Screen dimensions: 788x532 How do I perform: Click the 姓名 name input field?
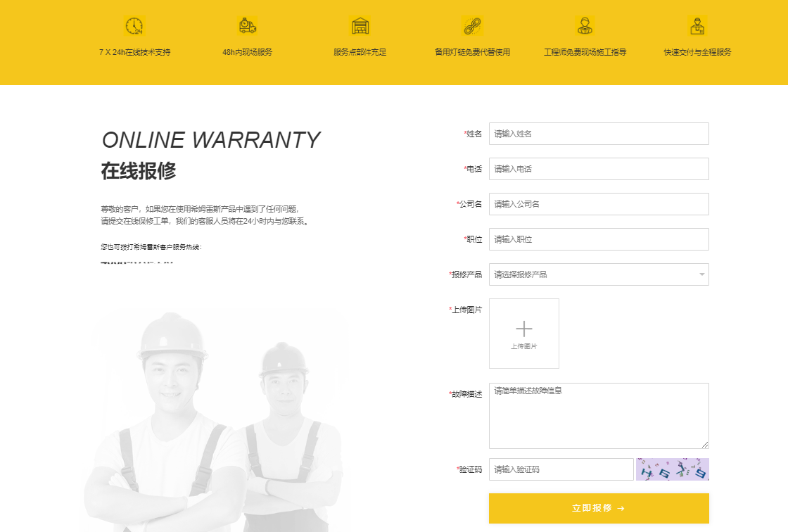(x=599, y=134)
